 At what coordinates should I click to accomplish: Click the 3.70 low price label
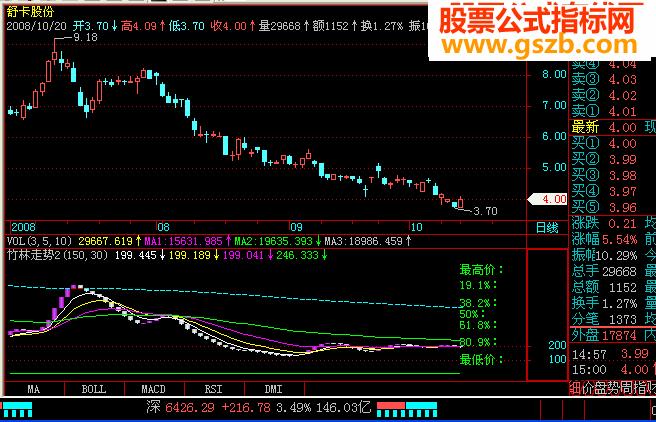click(x=485, y=211)
